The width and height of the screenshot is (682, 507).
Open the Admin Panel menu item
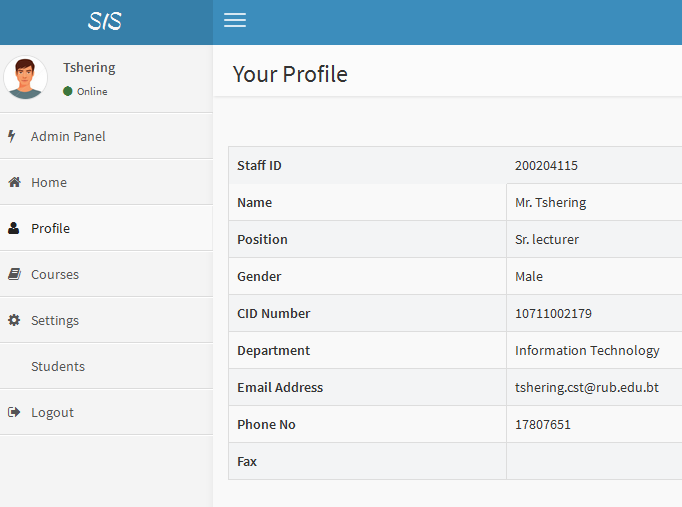68,136
